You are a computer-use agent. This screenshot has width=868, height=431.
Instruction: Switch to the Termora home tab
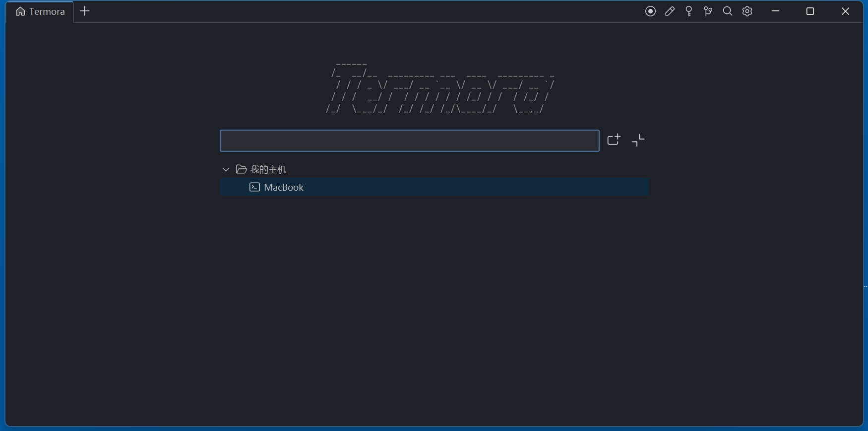click(41, 11)
